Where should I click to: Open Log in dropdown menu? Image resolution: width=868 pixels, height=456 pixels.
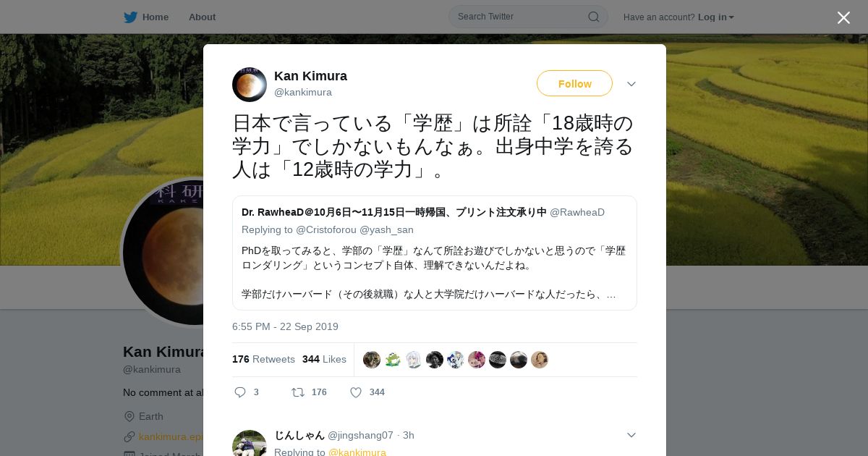716,17
